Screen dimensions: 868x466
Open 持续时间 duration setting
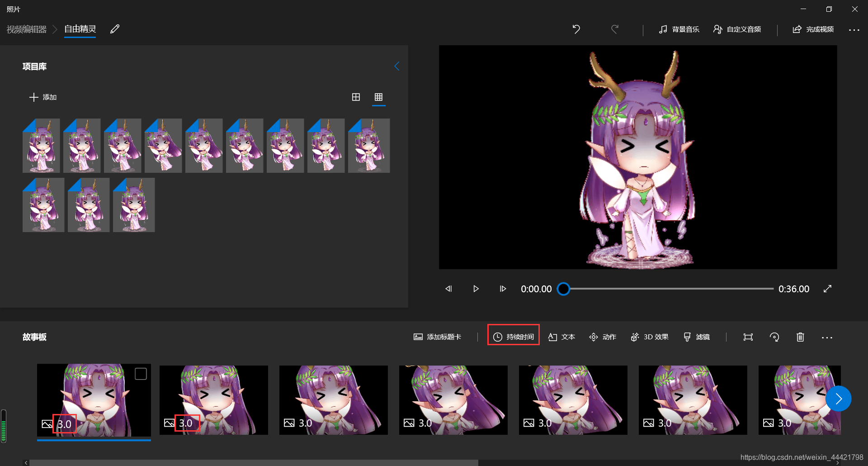pos(514,337)
